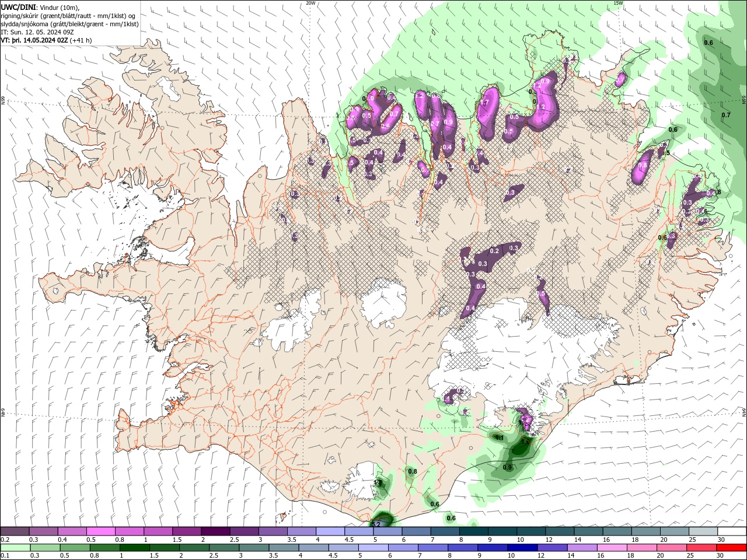Select the snow legend swatch between 4 and 4.5
Image resolution: width=747 pixels, height=560 pixels.
[x=330, y=531]
